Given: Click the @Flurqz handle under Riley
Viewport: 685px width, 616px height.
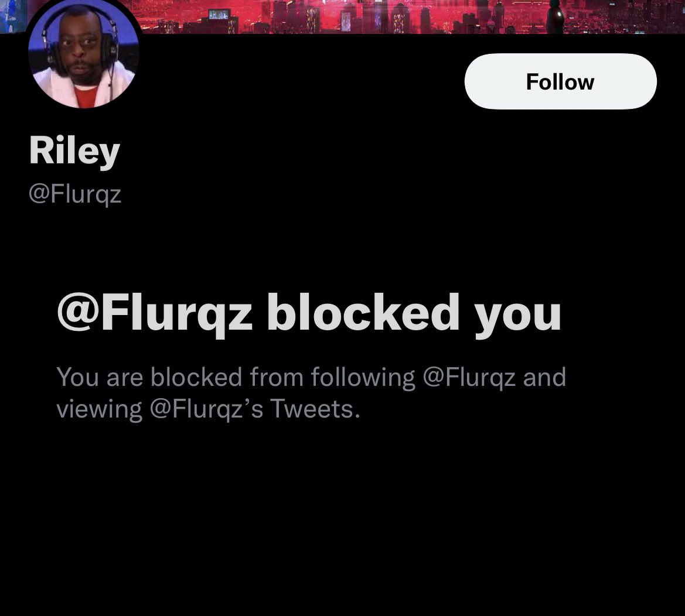Looking at the screenshot, I should click(74, 193).
